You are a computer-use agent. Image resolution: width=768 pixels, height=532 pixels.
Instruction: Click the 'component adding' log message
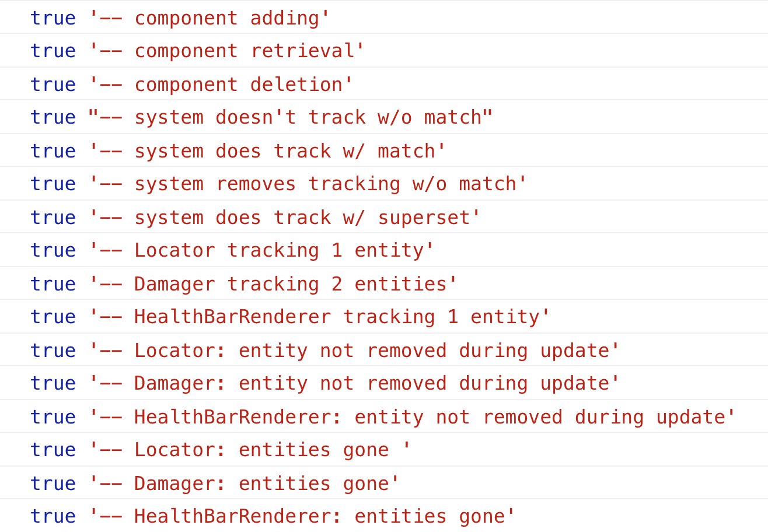(x=209, y=18)
